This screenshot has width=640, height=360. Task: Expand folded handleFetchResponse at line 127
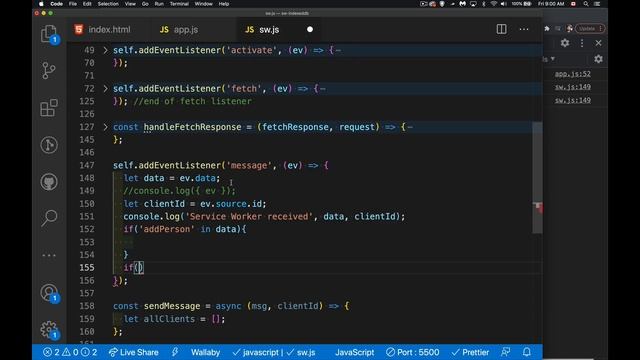coord(105,127)
